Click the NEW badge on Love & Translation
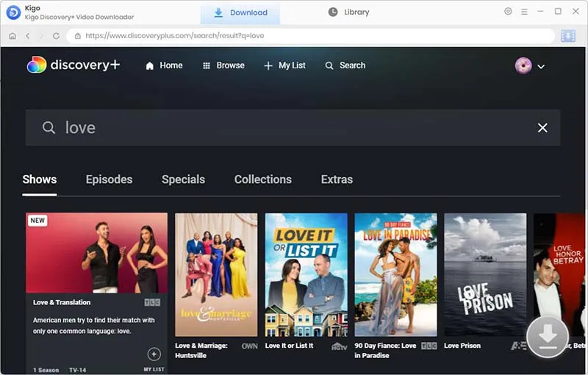Image resolution: width=588 pixels, height=375 pixels. tap(37, 221)
